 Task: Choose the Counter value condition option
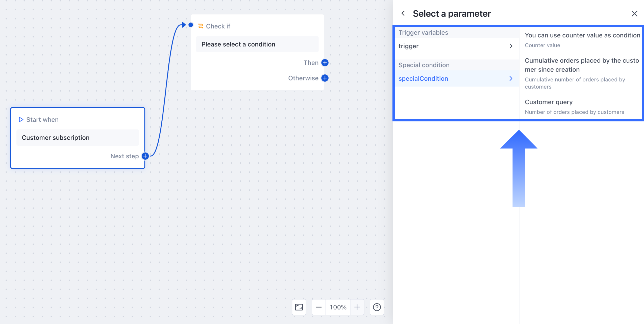tap(582, 40)
